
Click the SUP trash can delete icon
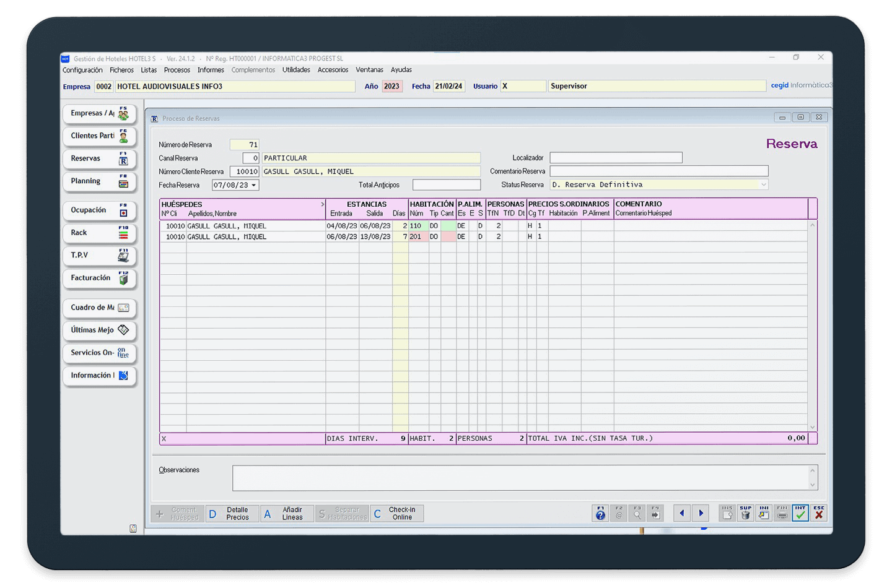745,513
